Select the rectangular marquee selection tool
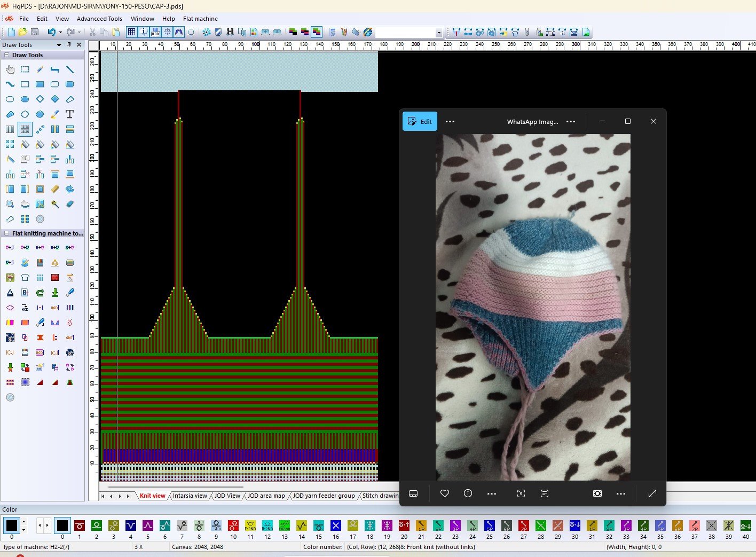Viewport: 756px width, 557px height. [x=25, y=69]
